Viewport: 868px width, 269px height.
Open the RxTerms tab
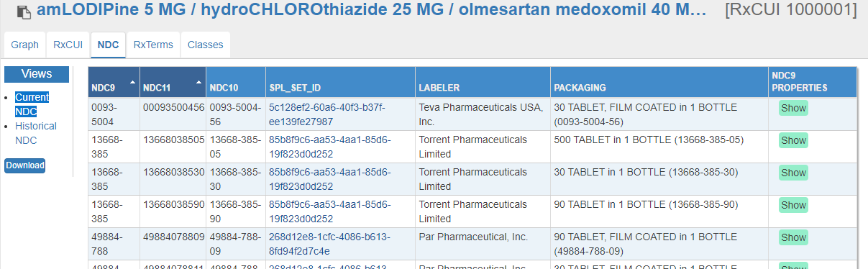[x=153, y=45]
